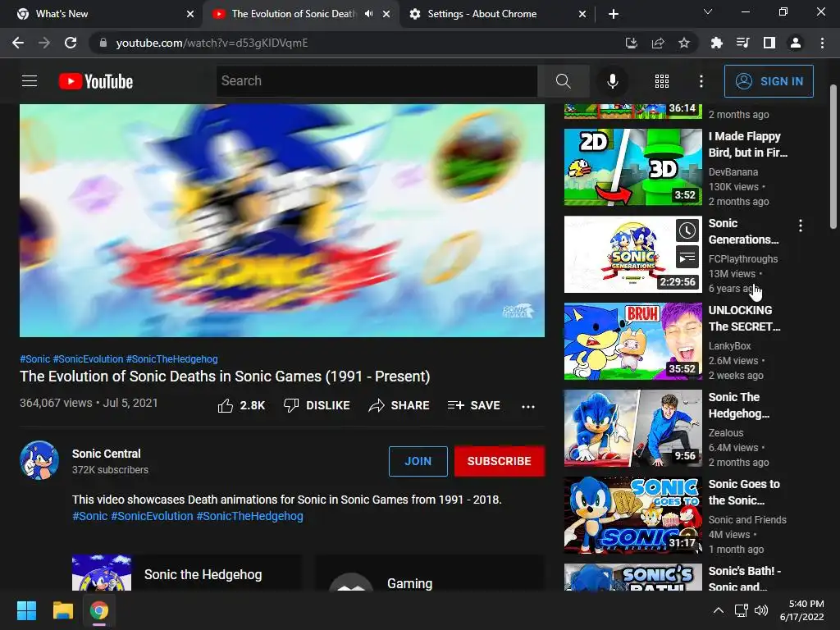This screenshot has width=840, height=630.
Task: Show hidden system tray icons
Action: point(719,610)
